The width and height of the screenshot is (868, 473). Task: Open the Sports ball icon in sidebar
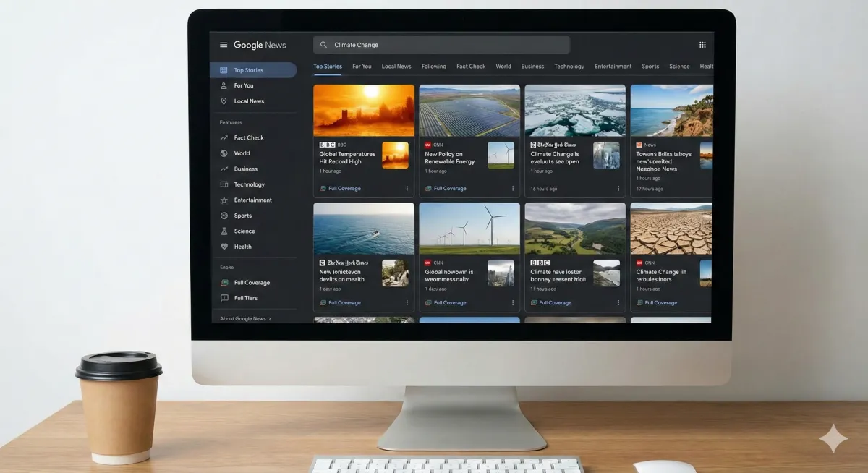click(224, 216)
